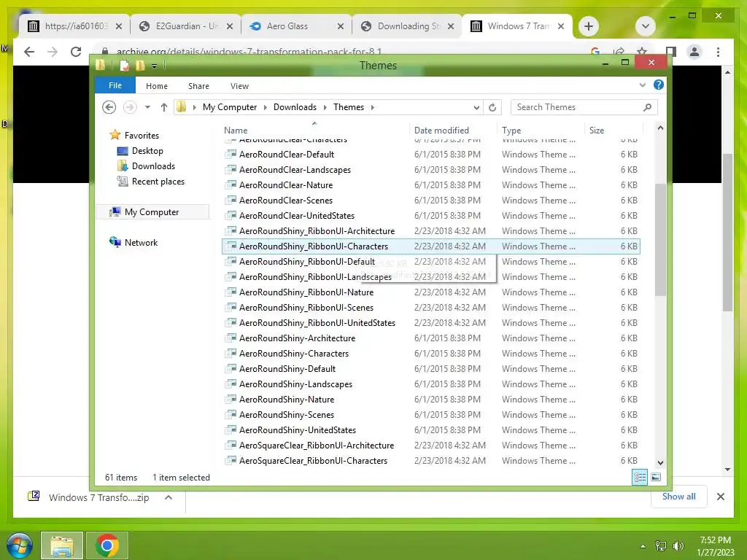This screenshot has height=560, width=747.
Task: Customize Quick Access Toolbar dropdown
Action: (155, 66)
